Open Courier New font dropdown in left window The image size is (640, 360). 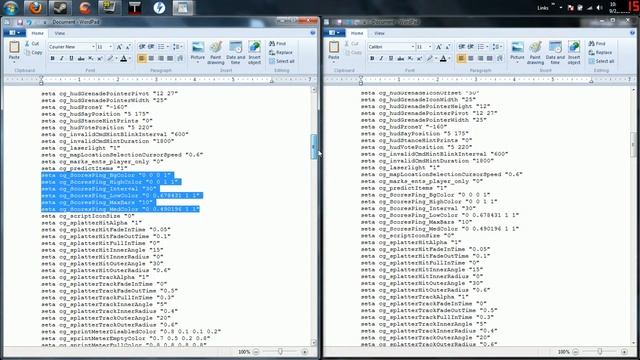pos(93,47)
